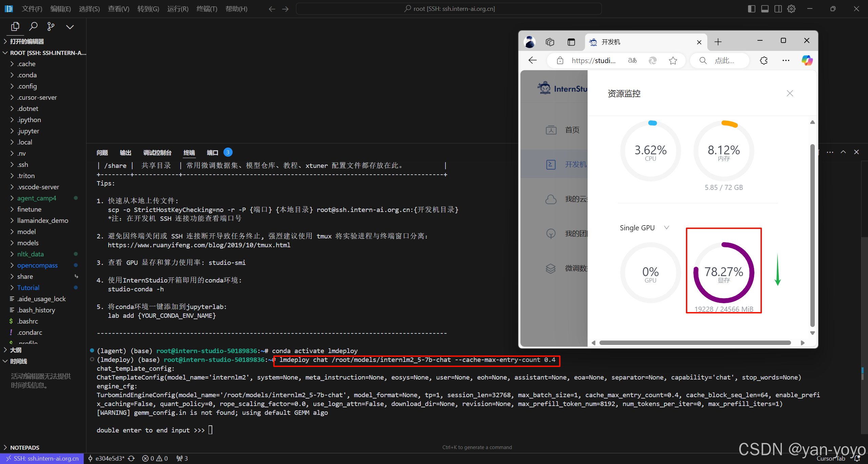This screenshot has width=868, height=464.
Task: Open the tmux blog link in the terminal
Action: point(199,245)
